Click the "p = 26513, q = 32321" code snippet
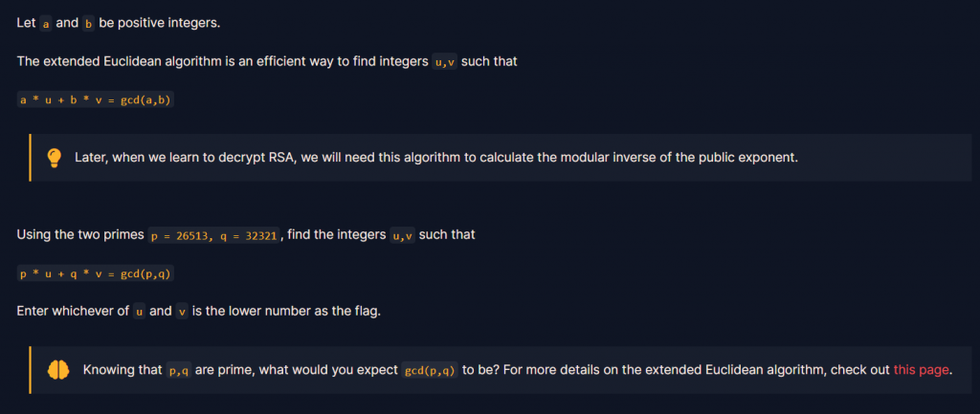 214,236
